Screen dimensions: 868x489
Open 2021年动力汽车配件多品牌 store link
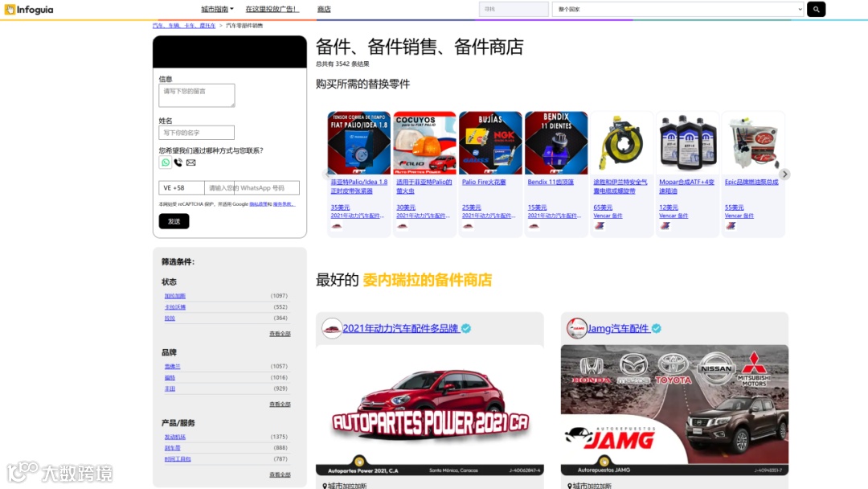click(x=400, y=328)
